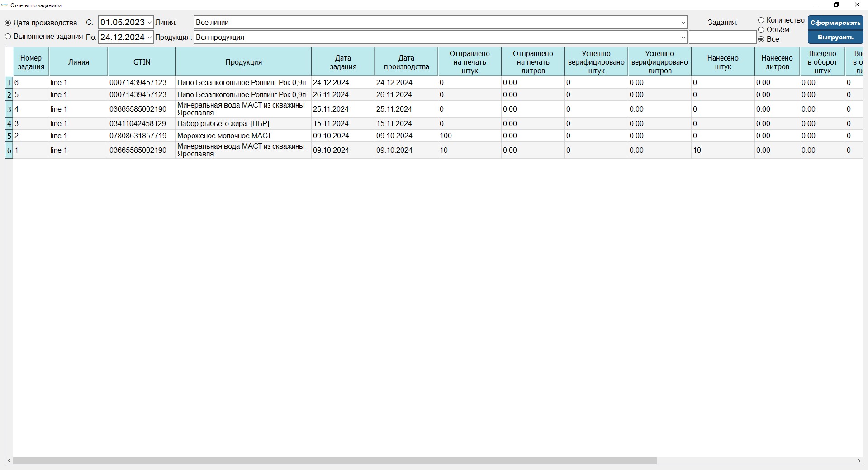Click the 'Продукция' column header
Viewport: 868px width, 470px height.
(243, 62)
